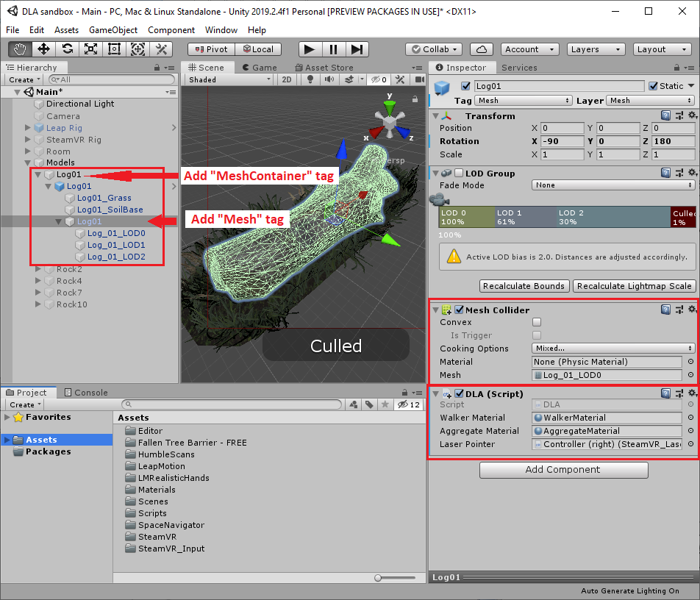Toggle the Local handle rotation button
This screenshot has height=600, width=700.
[x=258, y=49]
